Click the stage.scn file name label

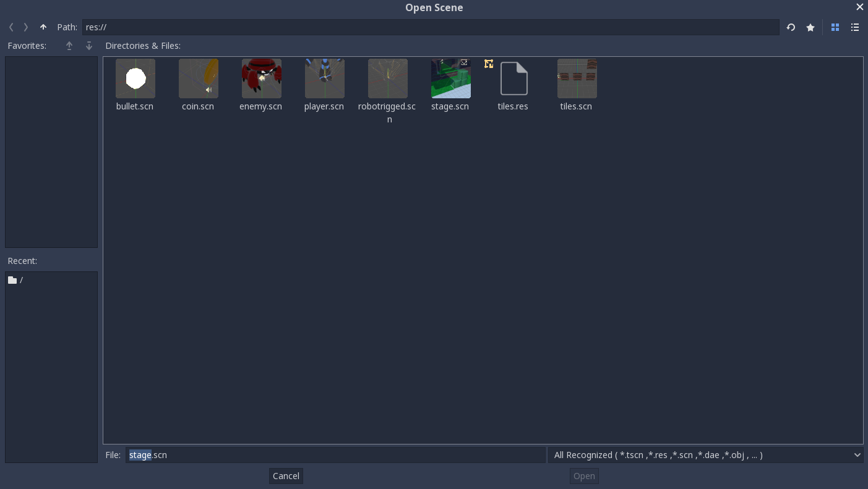(450, 106)
